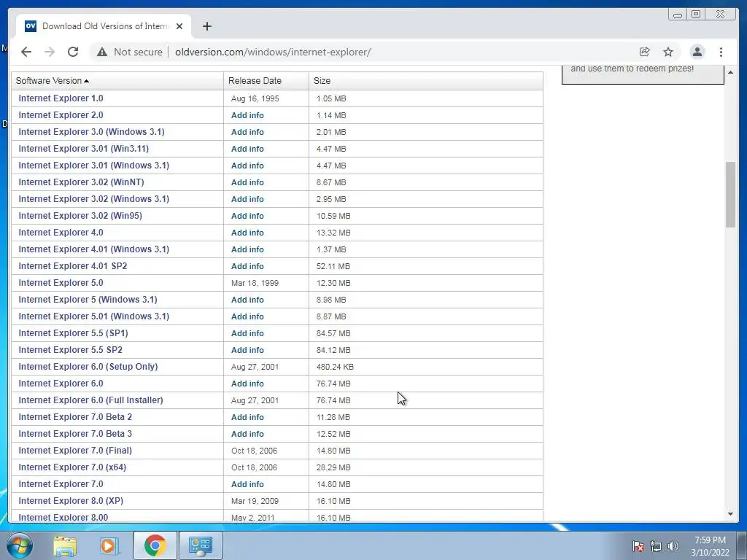Click the Action Center flag icon
The image size is (747, 560).
(x=638, y=546)
